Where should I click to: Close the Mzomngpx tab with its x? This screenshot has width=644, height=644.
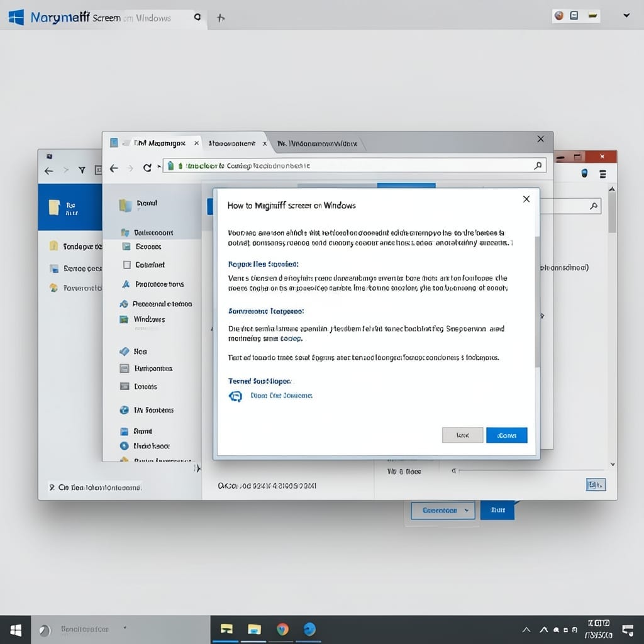[196, 143]
